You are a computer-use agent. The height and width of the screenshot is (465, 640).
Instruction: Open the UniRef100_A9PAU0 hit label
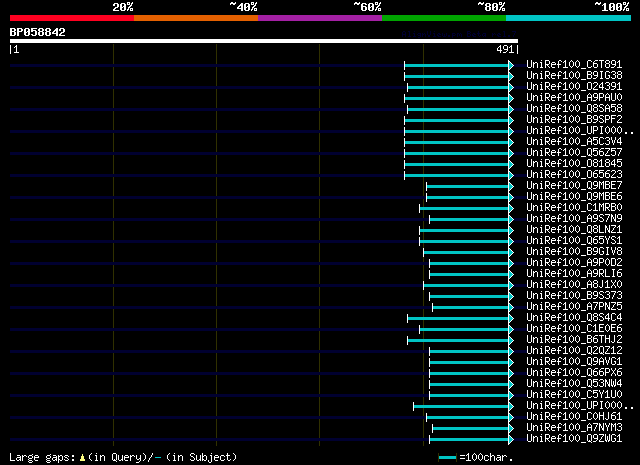pyautogui.click(x=574, y=98)
